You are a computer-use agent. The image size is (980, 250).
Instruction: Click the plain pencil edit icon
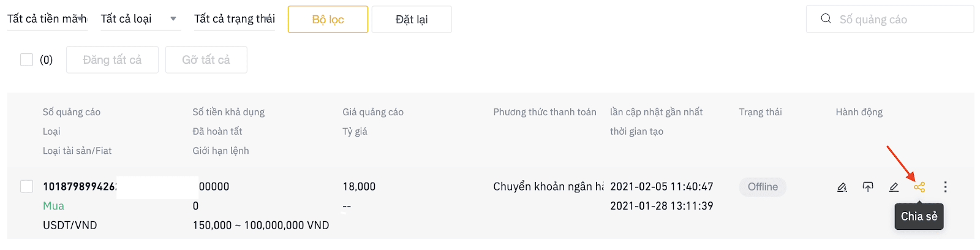[x=894, y=187]
